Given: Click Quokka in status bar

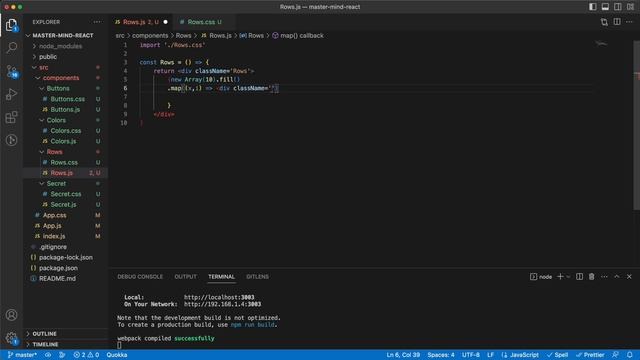Looking at the screenshot, I should [x=117, y=355].
